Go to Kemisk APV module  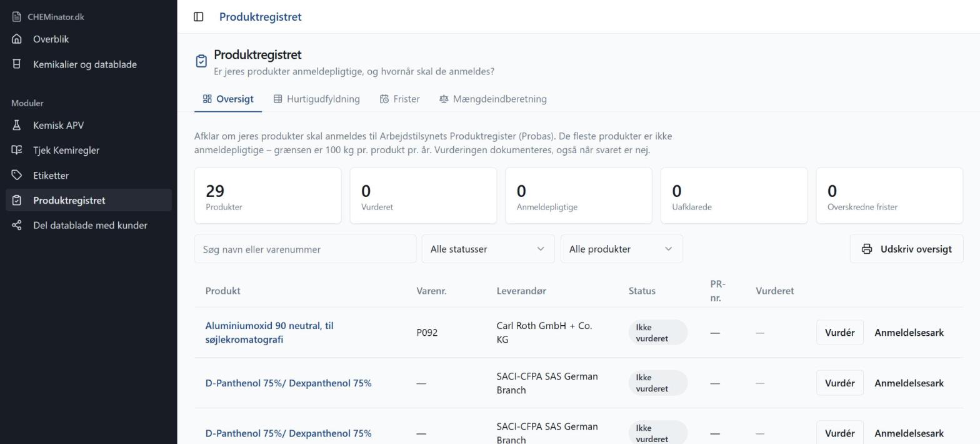click(x=89, y=125)
